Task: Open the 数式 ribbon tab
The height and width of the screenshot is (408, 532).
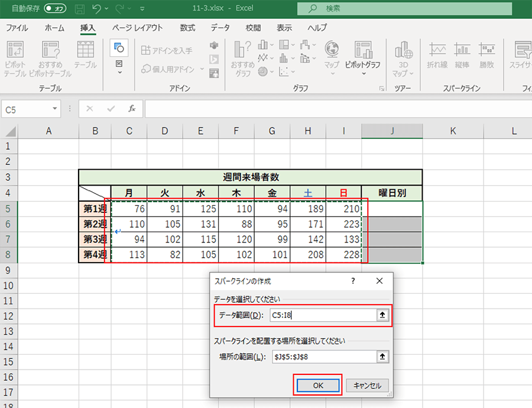Action: coord(187,28)
